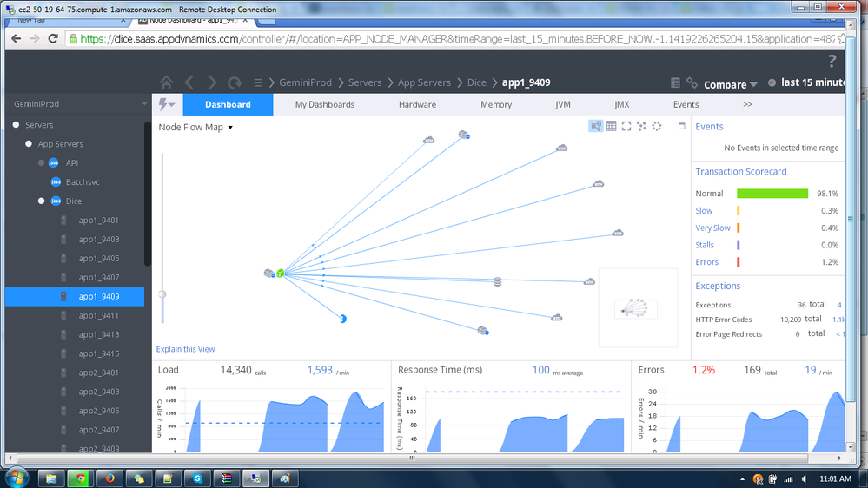
Task: Go to the AppDynamics home icon
Action: pyautogui.click(x=166, y=83)
